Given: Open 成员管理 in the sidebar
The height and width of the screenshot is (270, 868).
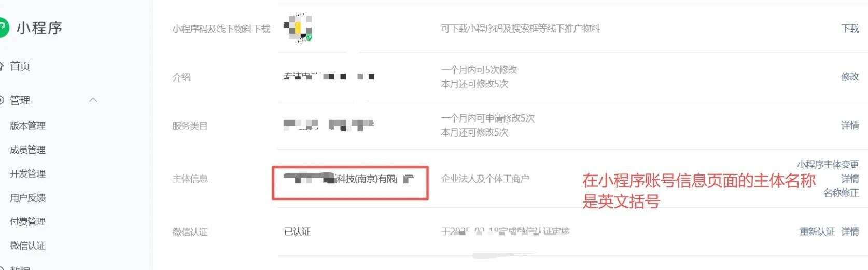Looking at the screenshot, I should pos(27,150).
